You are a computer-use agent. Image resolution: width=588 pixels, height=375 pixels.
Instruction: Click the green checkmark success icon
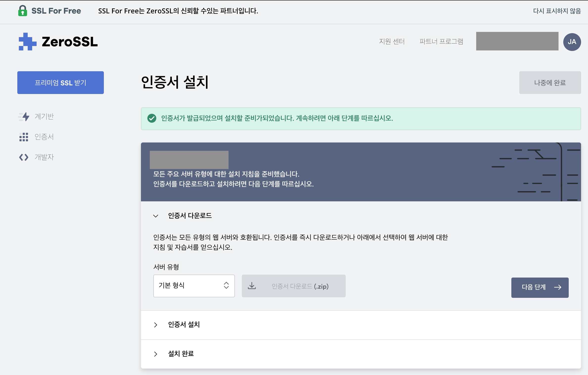pyautogui.click(x=152, y=118)
